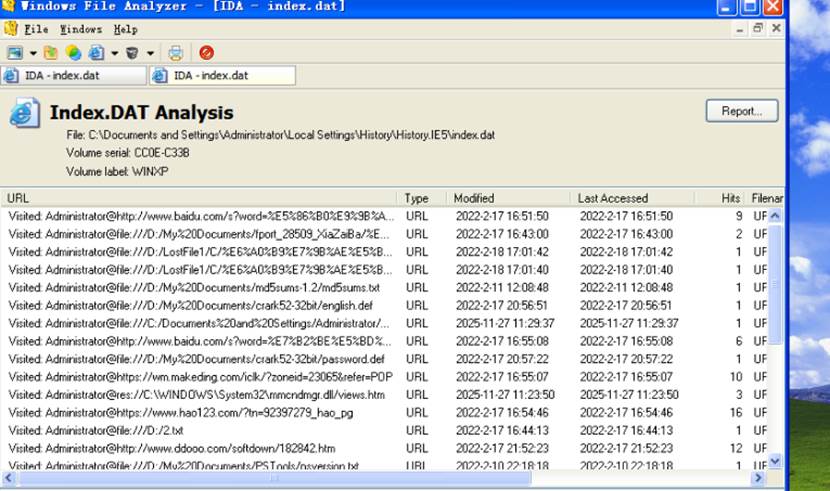Select the mmcndmgr.dll/views.htm row

384,395
